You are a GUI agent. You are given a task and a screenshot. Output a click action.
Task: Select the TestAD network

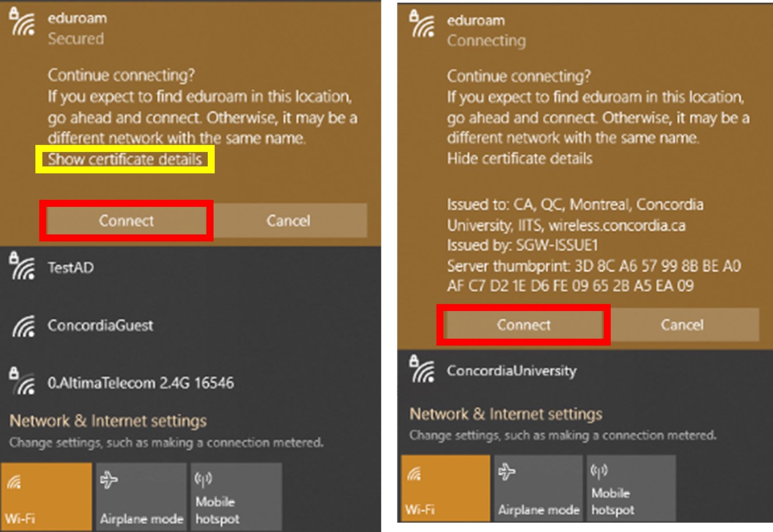tap(190, 268)
